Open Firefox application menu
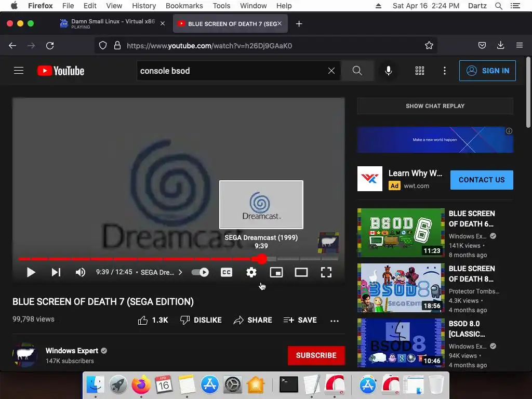 (x=520, y=45)
